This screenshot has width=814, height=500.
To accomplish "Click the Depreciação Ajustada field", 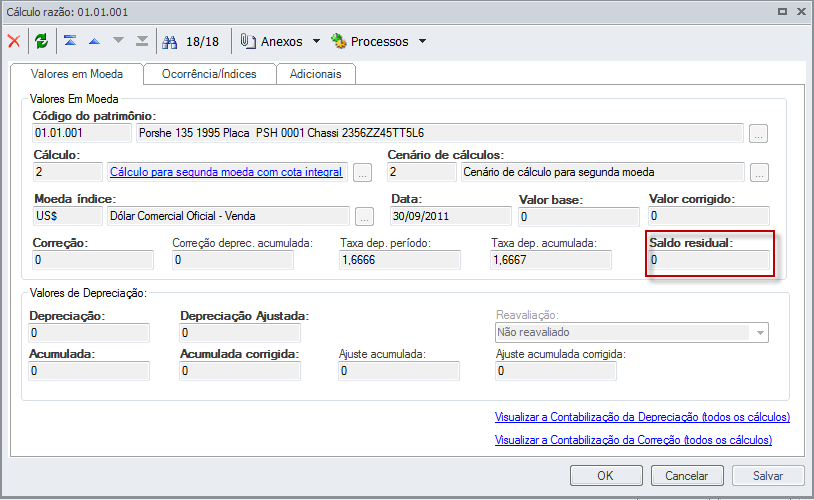I will (240, 333).
